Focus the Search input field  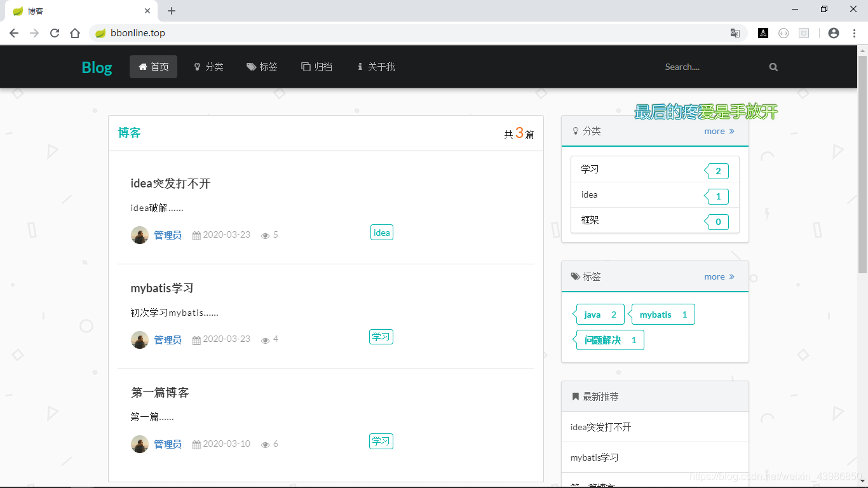[712, 67]
